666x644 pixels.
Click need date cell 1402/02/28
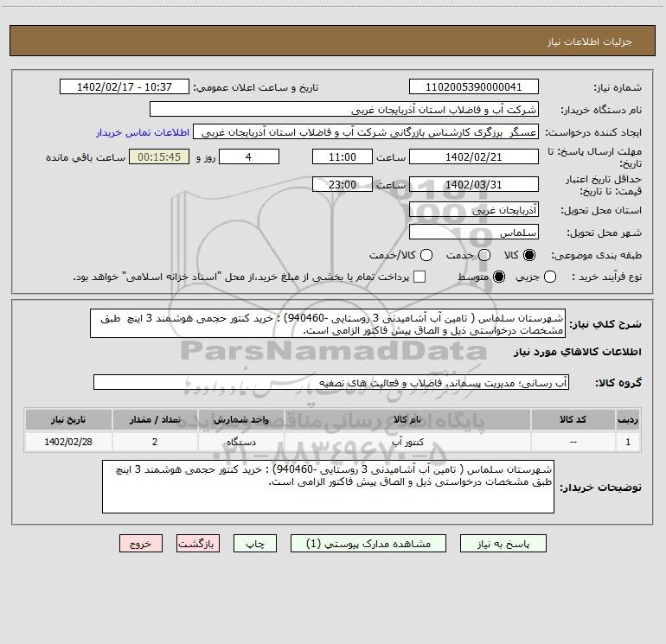(68, 442)
